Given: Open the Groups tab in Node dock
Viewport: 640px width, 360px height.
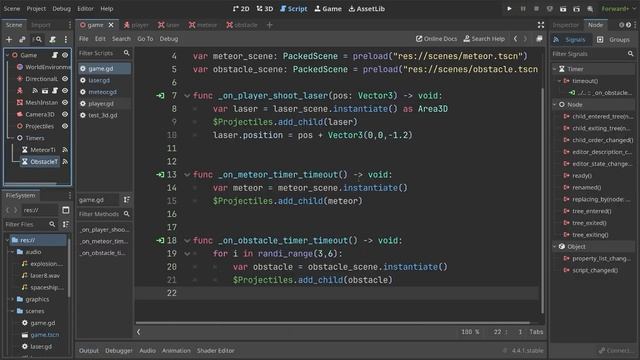Looking at the screenshot, I should [x=614, y=40].
